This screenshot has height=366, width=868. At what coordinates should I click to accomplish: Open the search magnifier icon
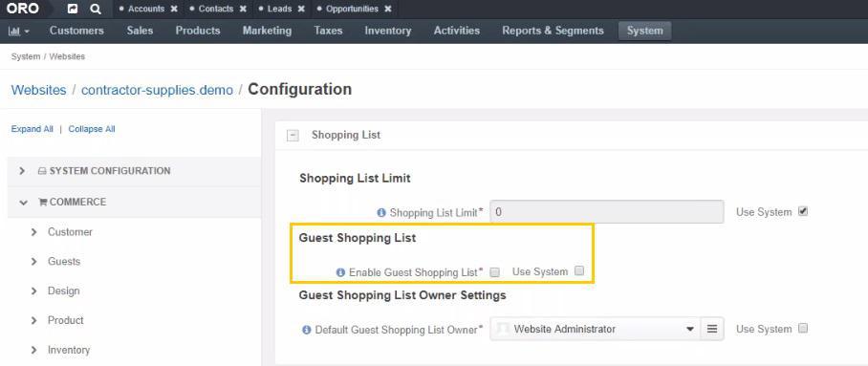tap(96, 9)
